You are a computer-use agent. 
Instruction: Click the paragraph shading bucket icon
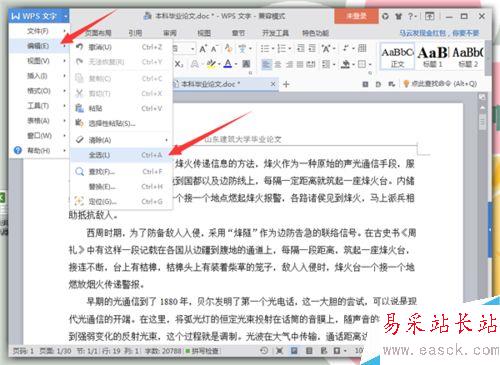[x=345, y=64]
